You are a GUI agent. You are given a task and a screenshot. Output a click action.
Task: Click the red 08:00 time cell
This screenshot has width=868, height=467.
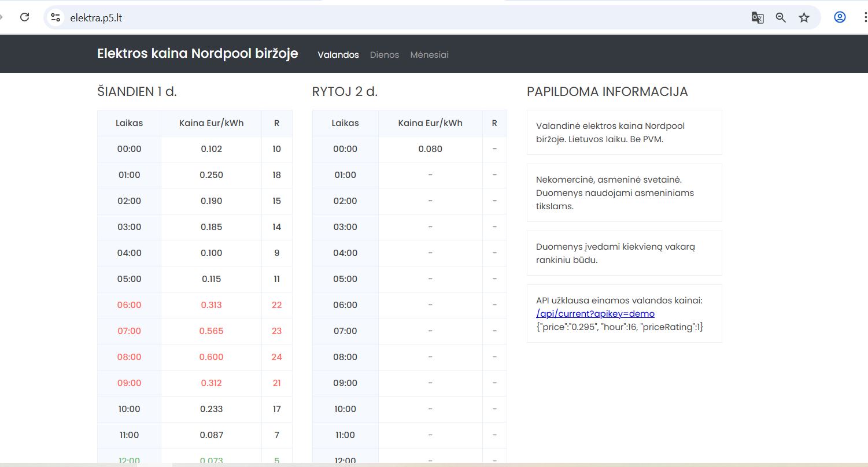[129, 357]
